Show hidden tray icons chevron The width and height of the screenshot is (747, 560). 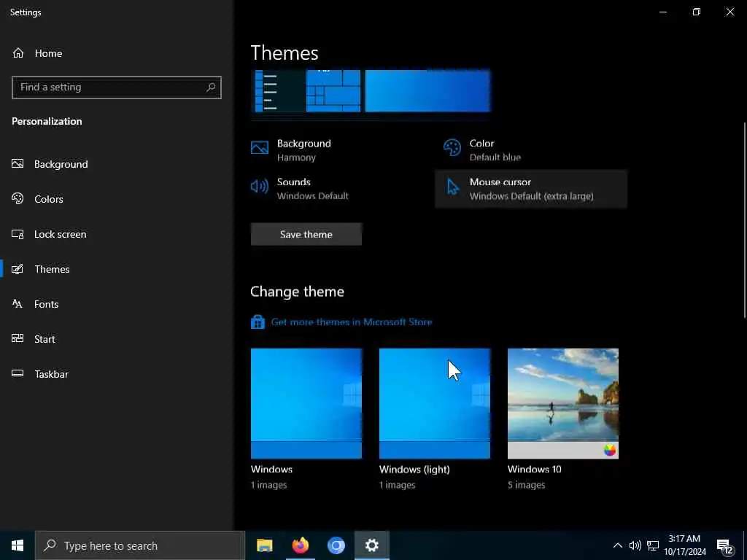tap(617, 545)
